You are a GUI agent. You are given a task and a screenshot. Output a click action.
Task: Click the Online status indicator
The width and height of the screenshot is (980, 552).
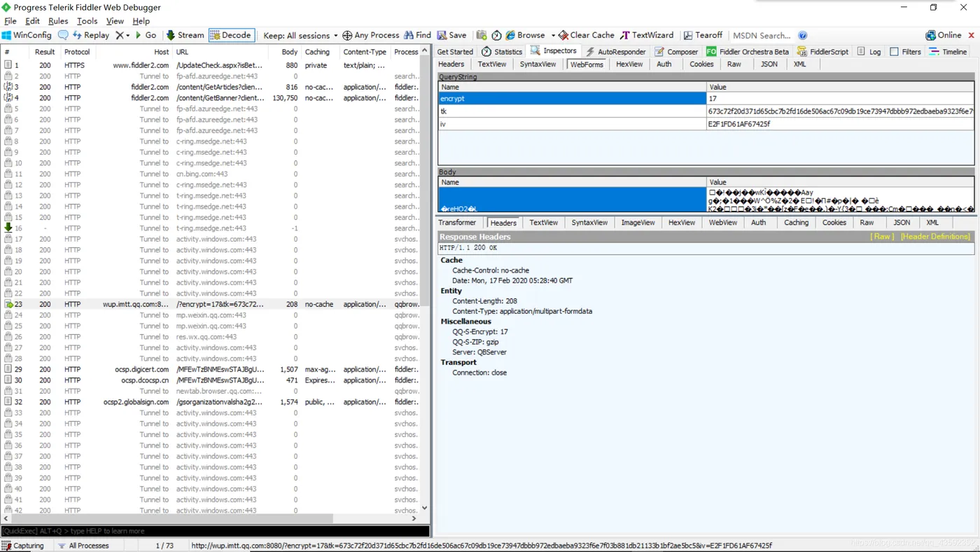point(944,35)
